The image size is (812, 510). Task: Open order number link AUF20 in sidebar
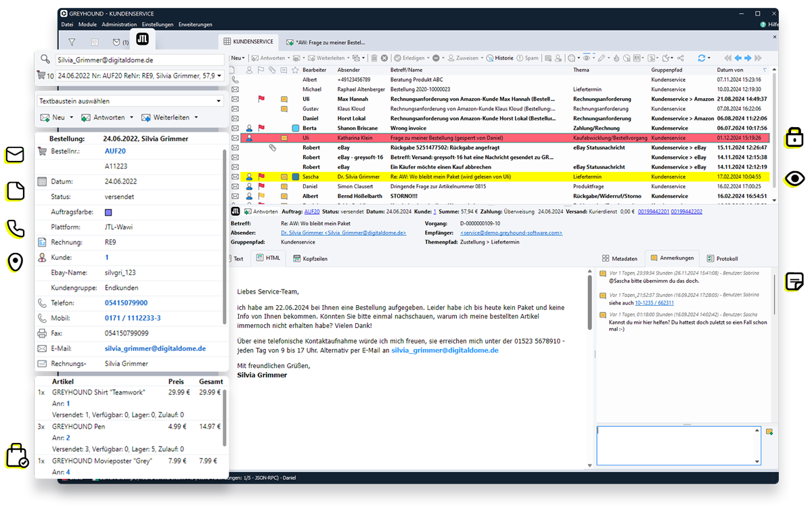(115, 151)
